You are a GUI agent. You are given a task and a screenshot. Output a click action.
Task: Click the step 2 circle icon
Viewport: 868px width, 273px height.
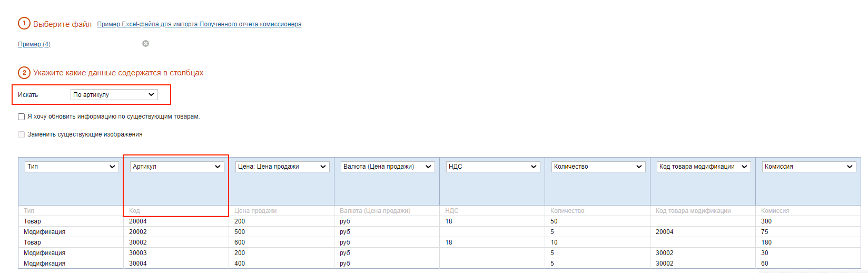24,73
